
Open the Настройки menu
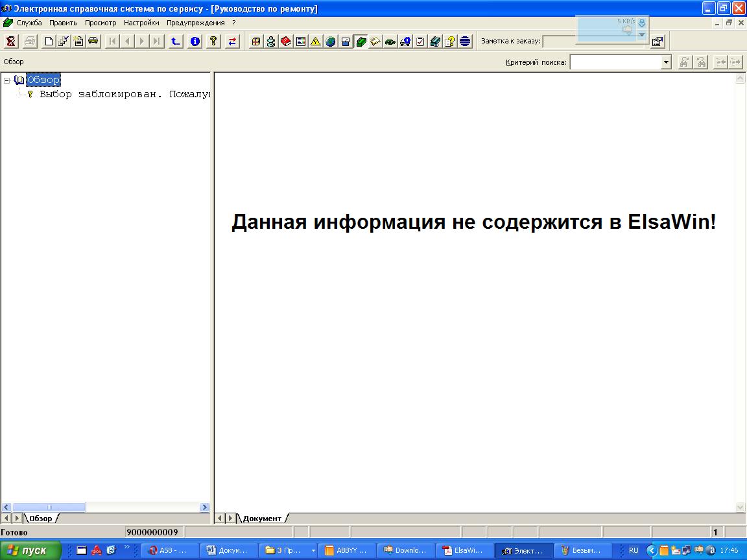click(141, 23)
